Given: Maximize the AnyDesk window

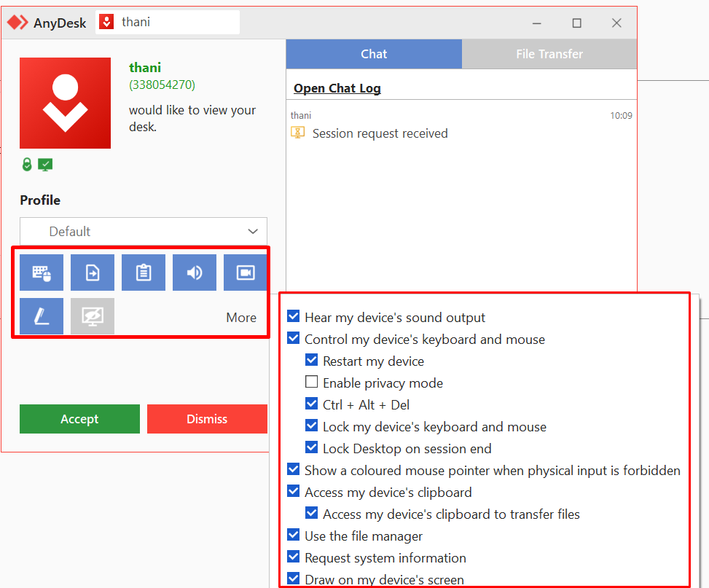Looking at the screenshot, I should tap(576, 23).
